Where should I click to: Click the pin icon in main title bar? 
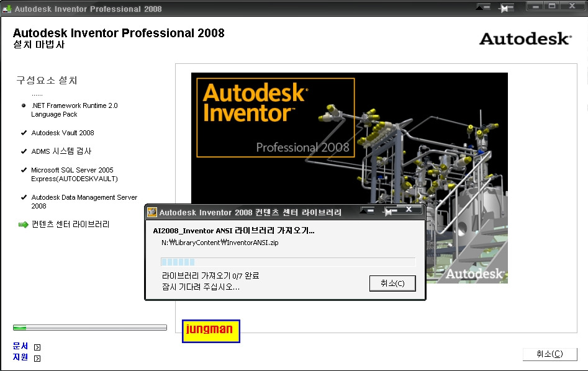pos(506,7)
